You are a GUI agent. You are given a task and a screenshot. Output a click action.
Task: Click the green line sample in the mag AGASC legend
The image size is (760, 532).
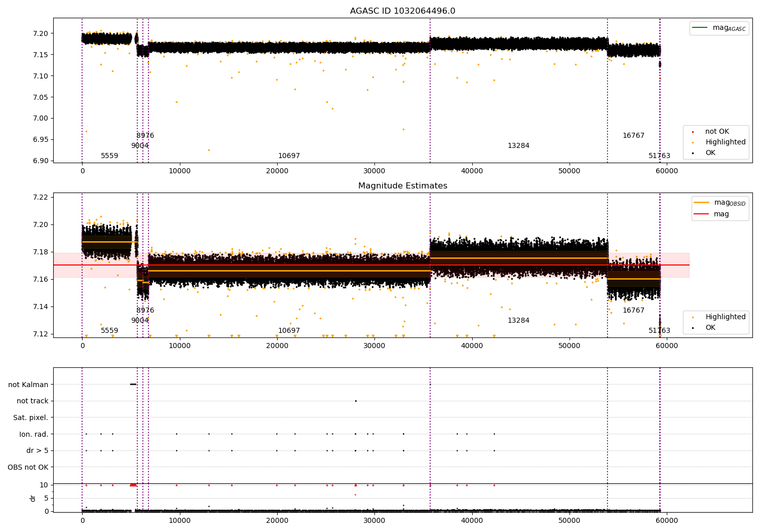tap(700, 27)
